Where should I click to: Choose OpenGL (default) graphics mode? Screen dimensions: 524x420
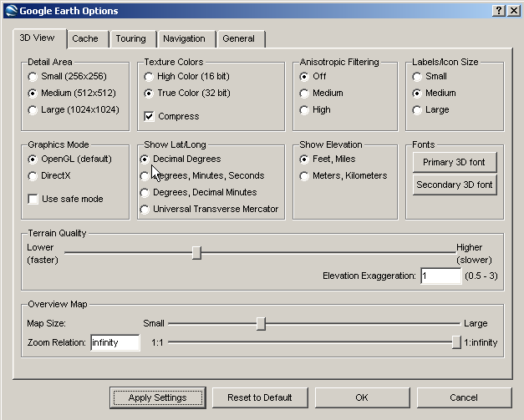pyautogui.click(x=70, y=159)
